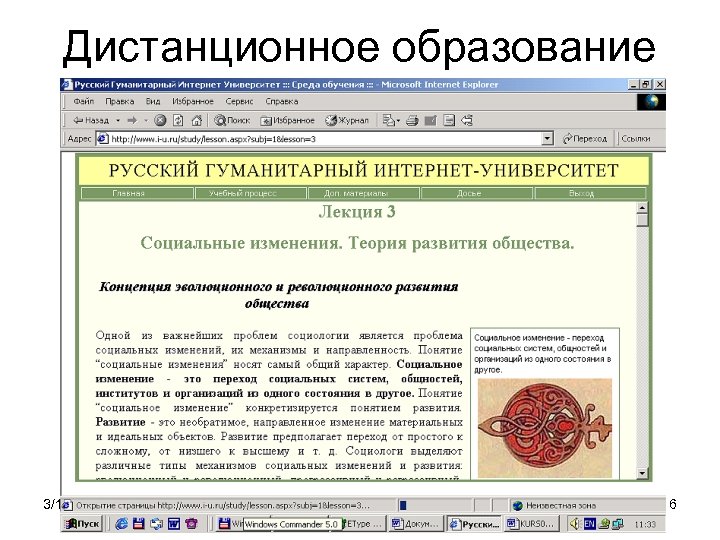Open the Журнал history panel
The width and height of the screenshot is (720, 540).
[347, 120]
